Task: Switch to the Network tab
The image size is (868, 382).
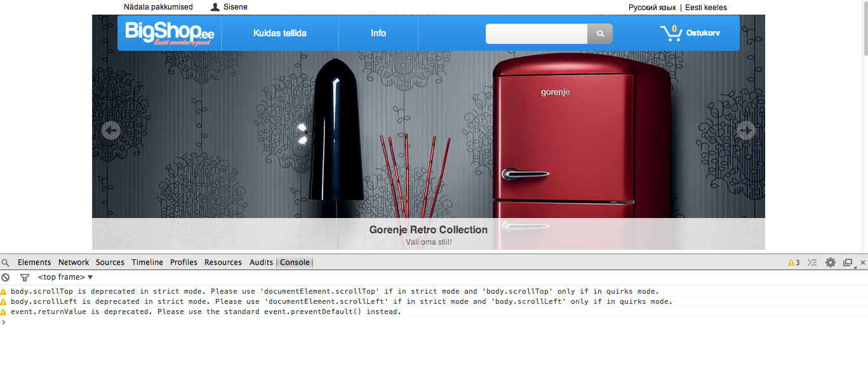Action: click(74, 263)
